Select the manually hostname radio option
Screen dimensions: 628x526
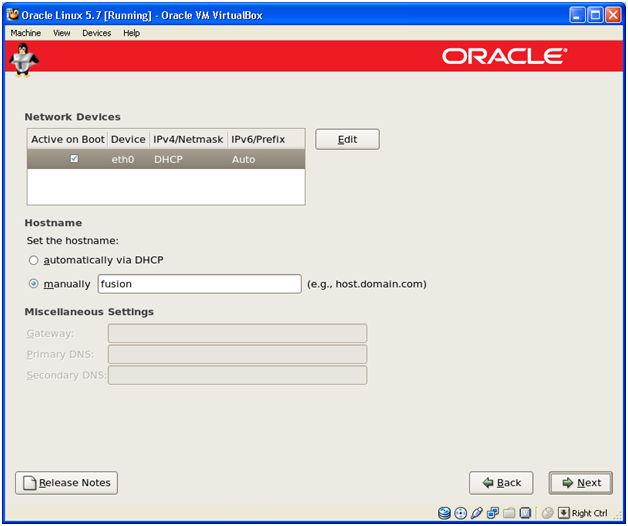pos(34,284)
